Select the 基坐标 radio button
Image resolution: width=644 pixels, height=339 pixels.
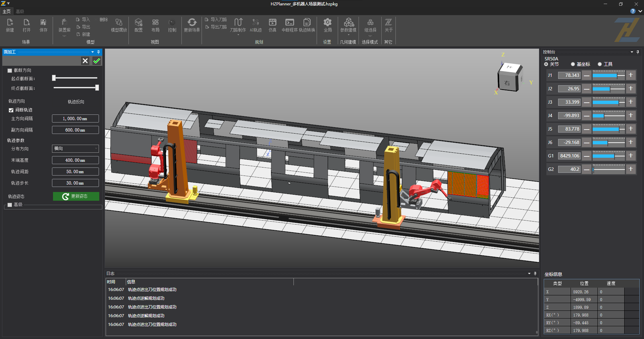click(x=573, y=64)
